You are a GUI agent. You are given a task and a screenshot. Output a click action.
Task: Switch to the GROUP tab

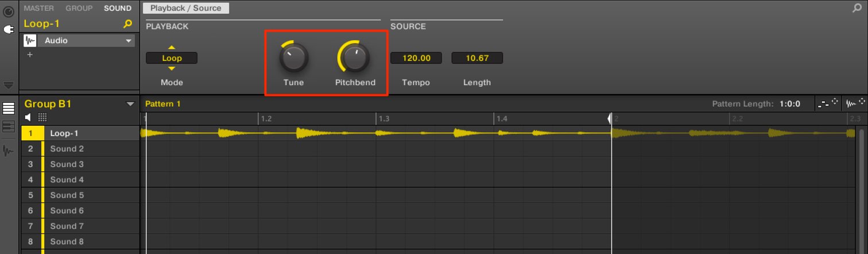point(79,8)
